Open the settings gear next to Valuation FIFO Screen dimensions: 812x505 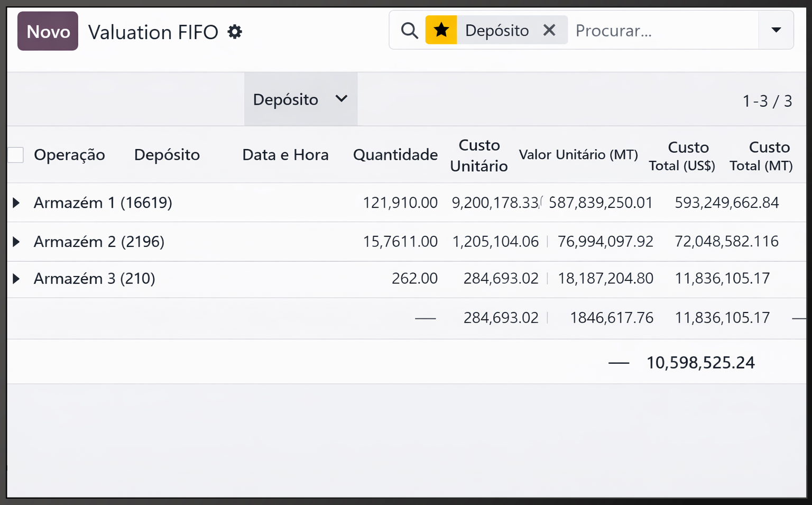click(x=235, y=32)
